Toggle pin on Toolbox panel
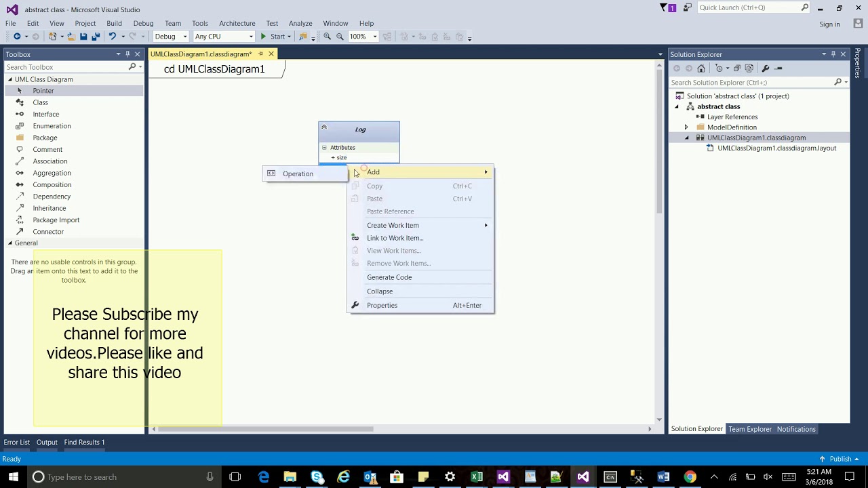This screenshot has width=868, height=488. pos(127,54)
